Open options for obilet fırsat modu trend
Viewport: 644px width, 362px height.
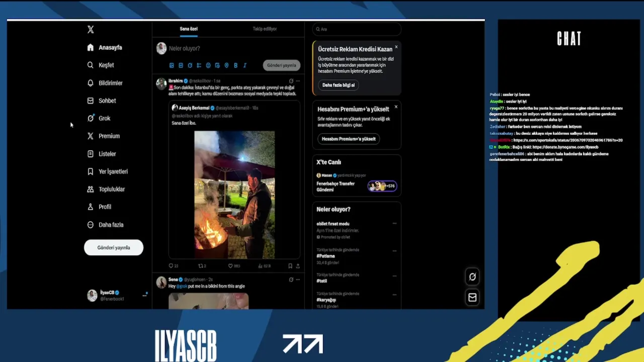click(x=394, y=224)
